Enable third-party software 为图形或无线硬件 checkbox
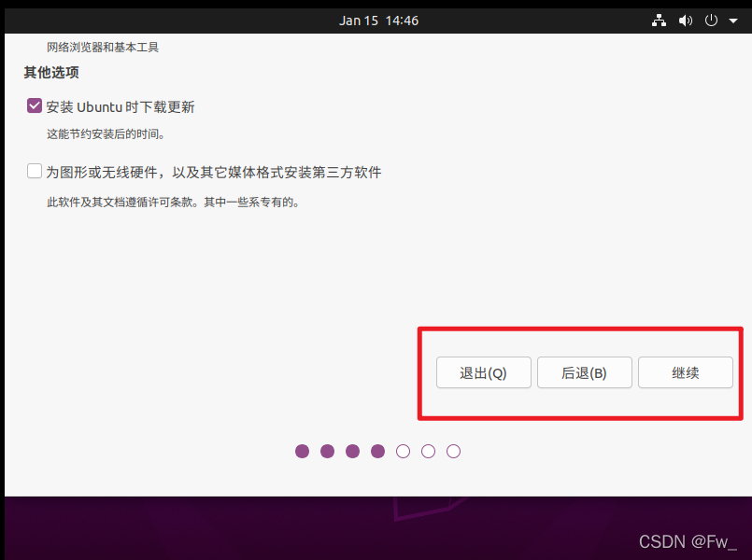The height and width of the screenshot is (560, 752). [x=35, y=171]
